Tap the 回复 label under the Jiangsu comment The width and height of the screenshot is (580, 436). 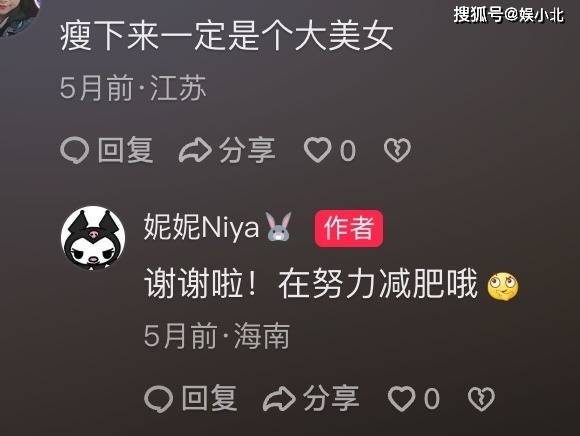(125, 150)
